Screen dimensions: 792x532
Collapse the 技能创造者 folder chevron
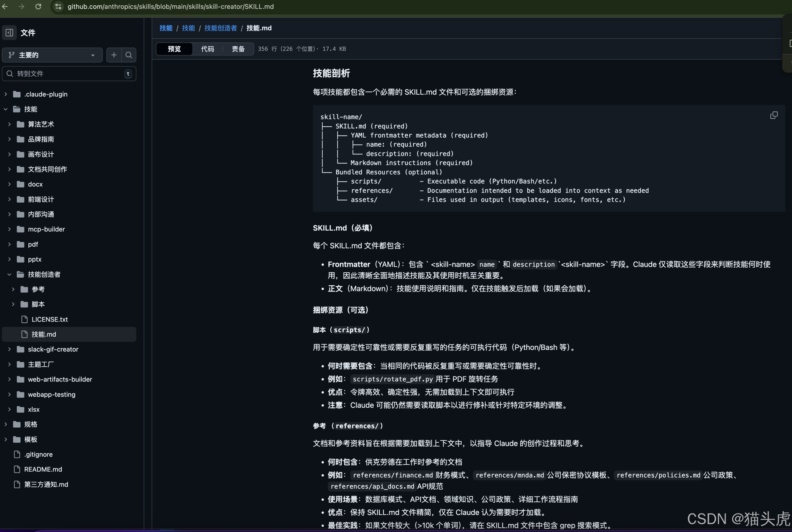coord(10,274)
